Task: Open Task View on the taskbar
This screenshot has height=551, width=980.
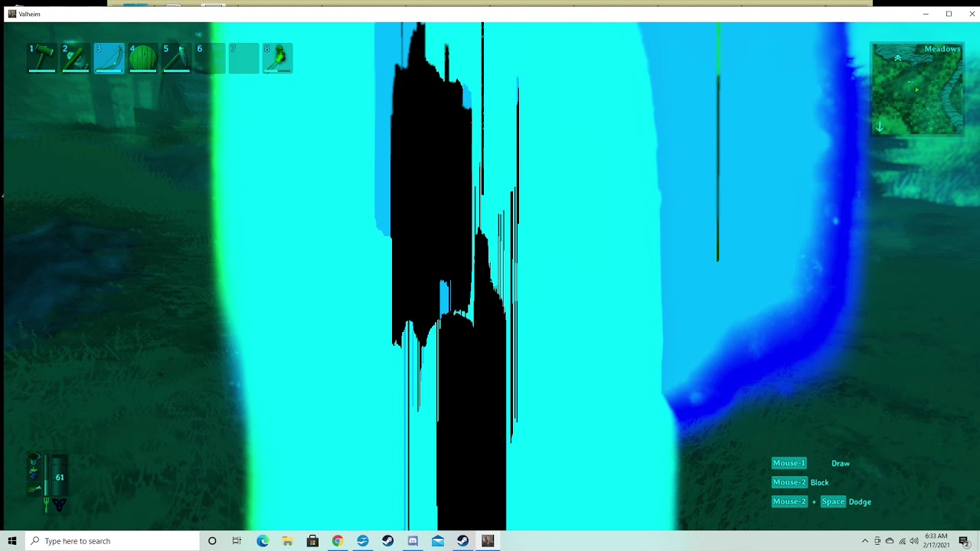Action: 237,541
